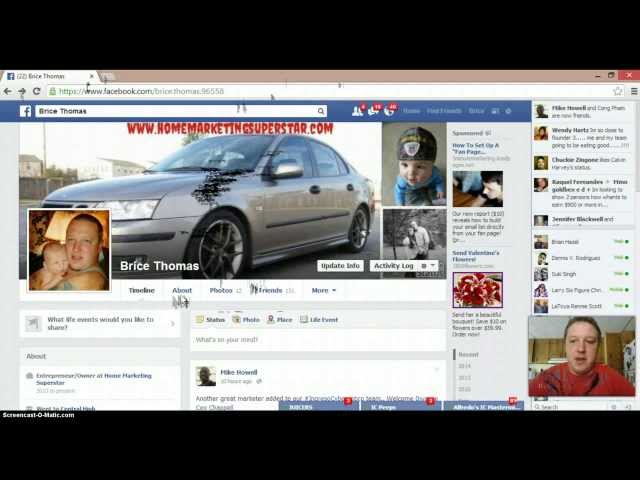Click Raquel Fernandes ticker story

click(583, 193)
